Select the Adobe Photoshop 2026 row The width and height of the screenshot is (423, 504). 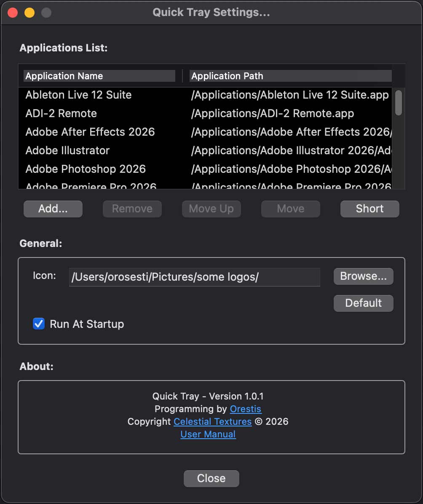[x=205, y=169]
